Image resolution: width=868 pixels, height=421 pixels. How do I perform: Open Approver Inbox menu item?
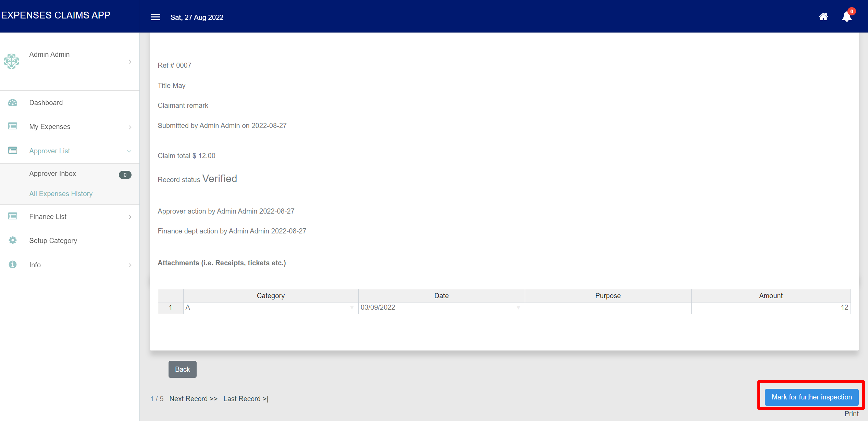point(53,174)
